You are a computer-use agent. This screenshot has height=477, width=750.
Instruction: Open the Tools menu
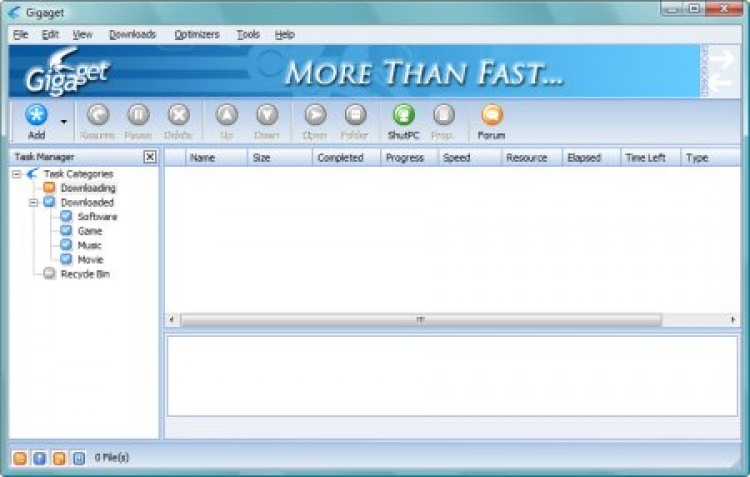point(248,34)
